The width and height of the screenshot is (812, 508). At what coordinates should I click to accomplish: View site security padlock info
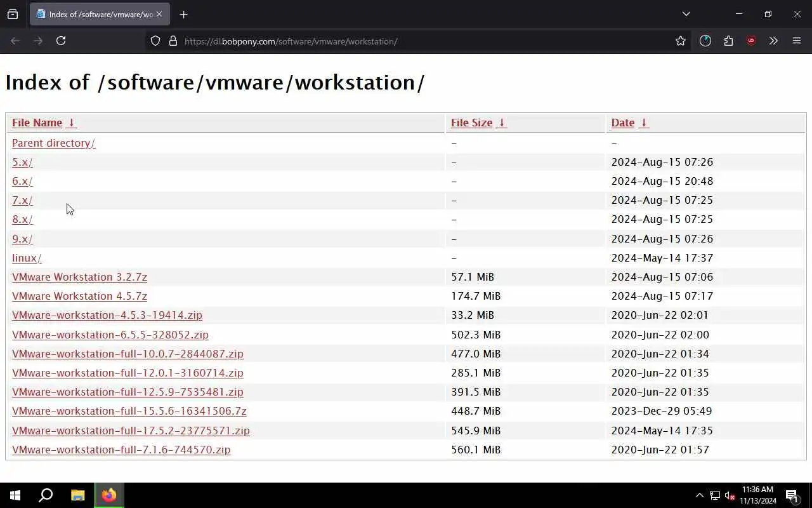173,41
